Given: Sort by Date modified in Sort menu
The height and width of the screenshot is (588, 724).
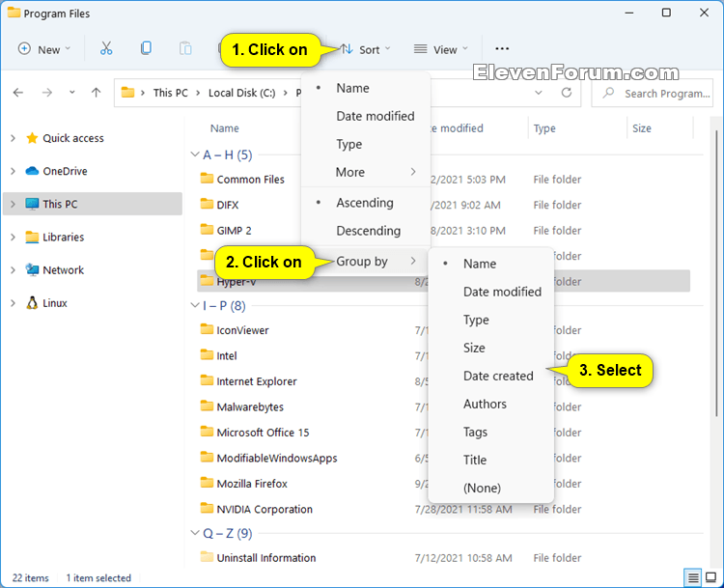Looking at the screenshot, I should (366, 116).
